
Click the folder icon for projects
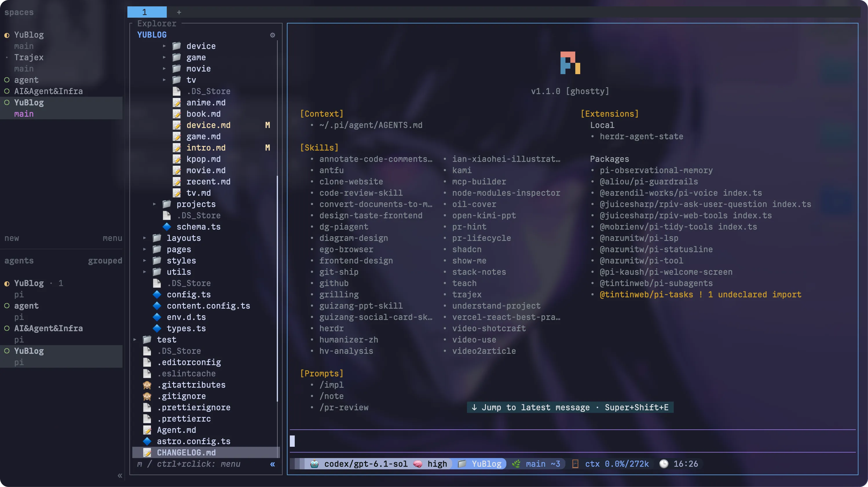[x=167, y=204]
